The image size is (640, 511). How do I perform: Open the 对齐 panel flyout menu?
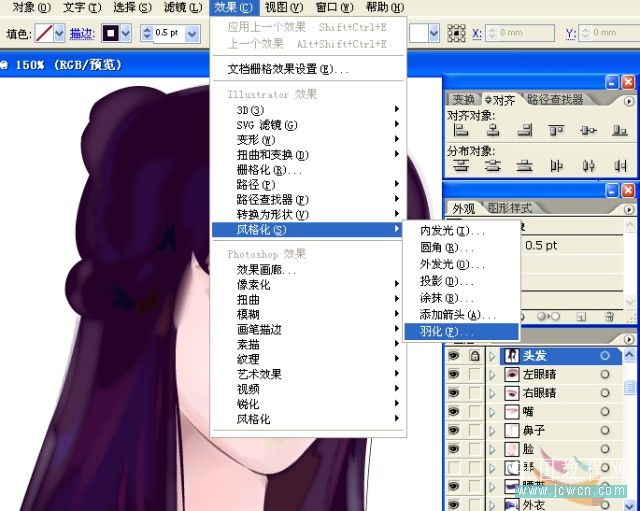629,101
